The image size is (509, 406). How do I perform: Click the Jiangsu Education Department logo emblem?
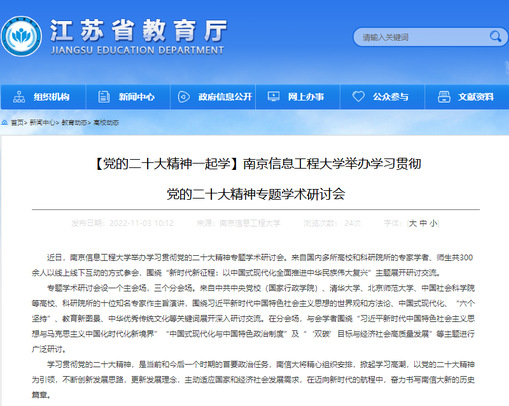(x=21, y=36)
